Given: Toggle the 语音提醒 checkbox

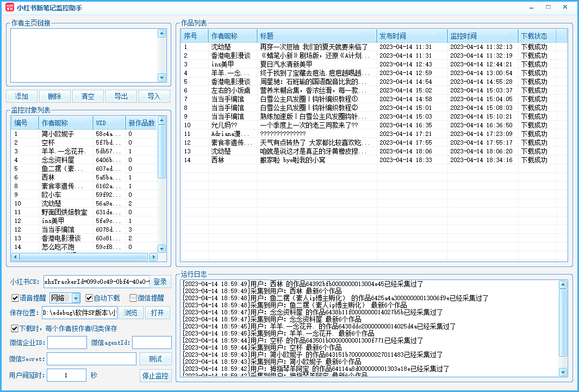Looking at the screenshot, I should (15, 298).
